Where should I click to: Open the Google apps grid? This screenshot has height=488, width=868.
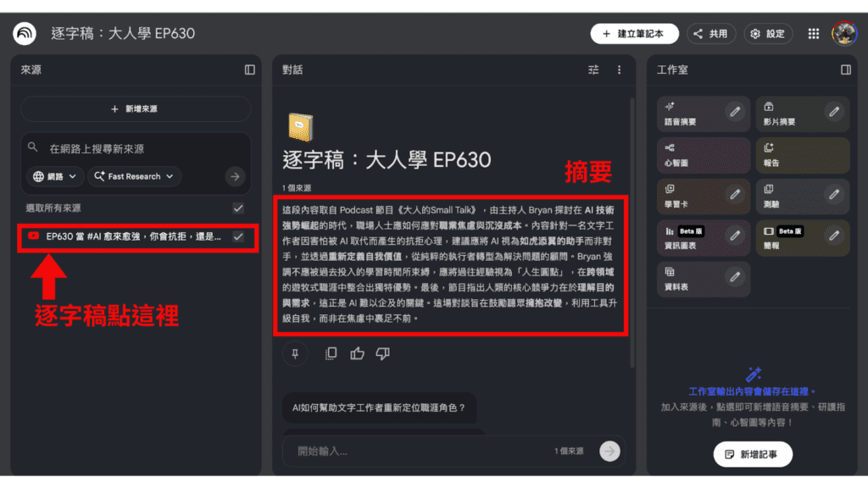813,34
